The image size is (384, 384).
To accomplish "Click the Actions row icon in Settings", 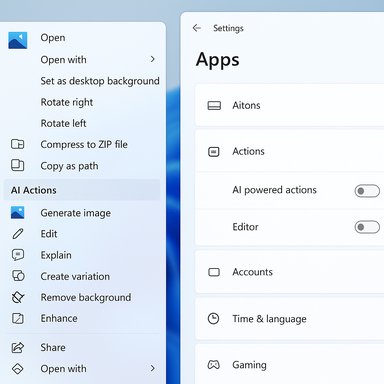I will coord(214,152).
